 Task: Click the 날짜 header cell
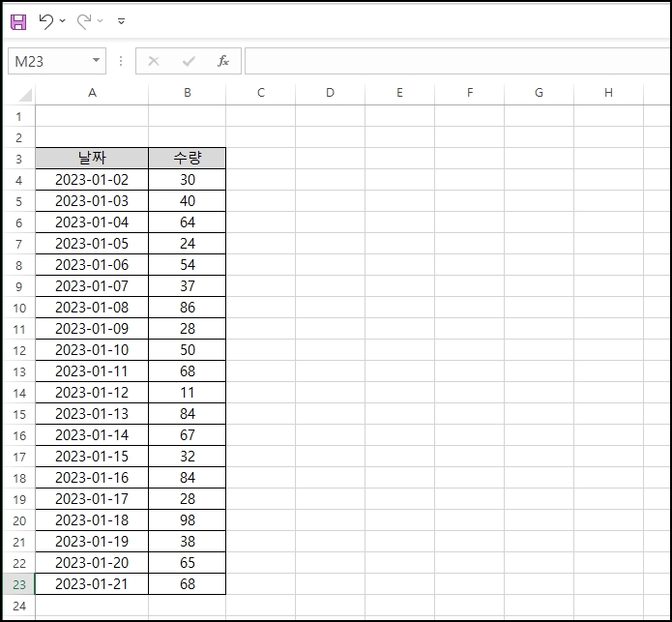(x=92, y=159)
